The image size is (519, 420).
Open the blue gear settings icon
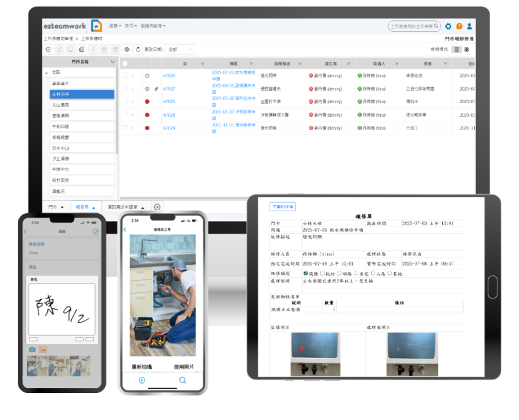448,26
